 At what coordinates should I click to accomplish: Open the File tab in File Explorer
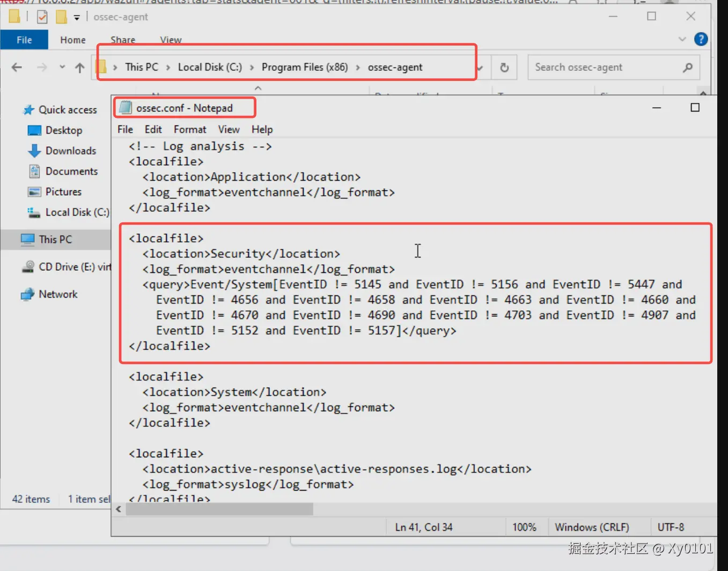coord(24,40)
